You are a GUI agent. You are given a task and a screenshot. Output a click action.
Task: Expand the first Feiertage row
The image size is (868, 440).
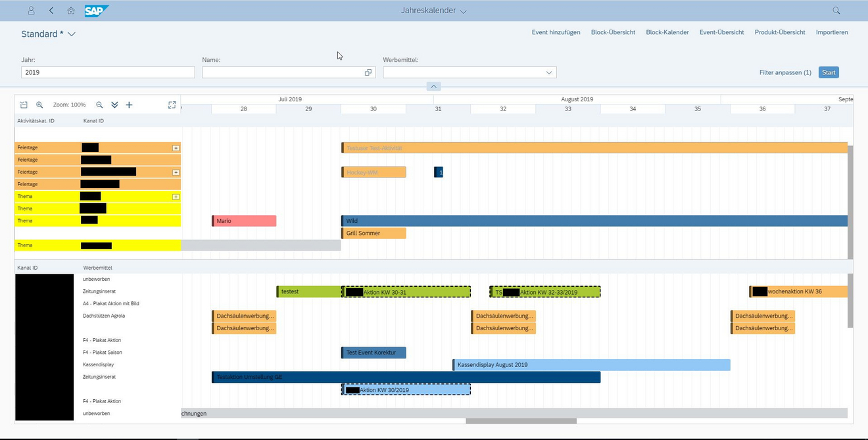[176, 148]
